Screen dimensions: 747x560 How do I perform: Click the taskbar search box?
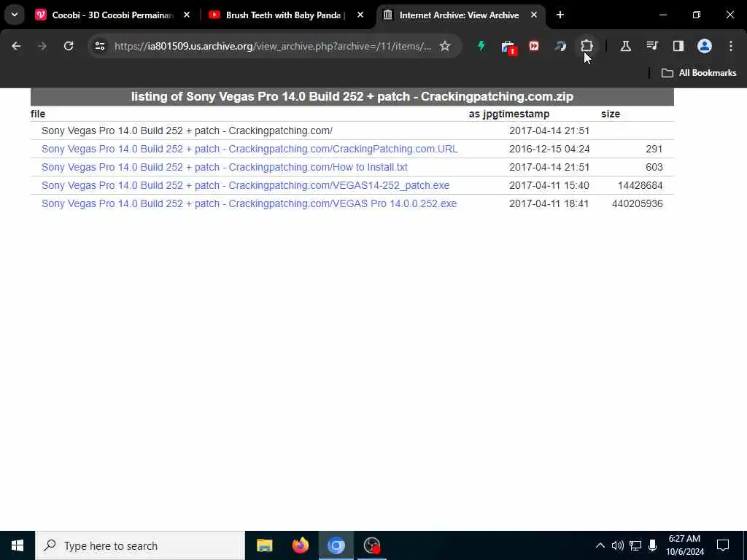point(140,545)
